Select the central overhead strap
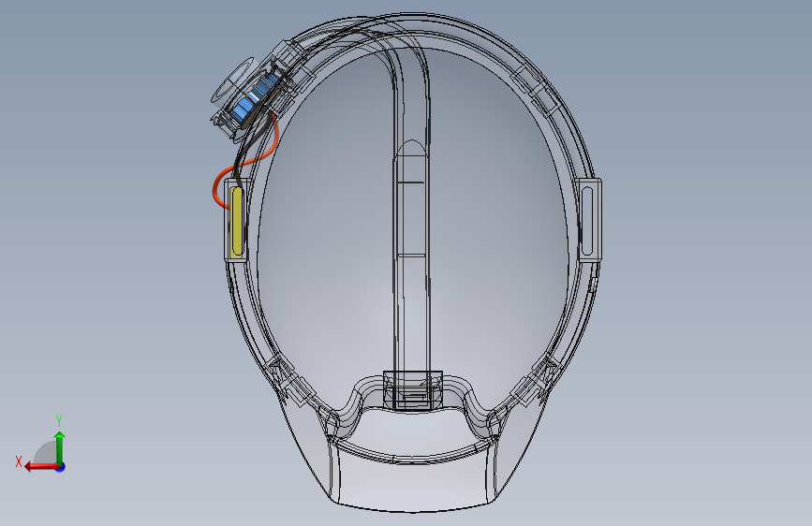812x526 pixels. [412, 223]
